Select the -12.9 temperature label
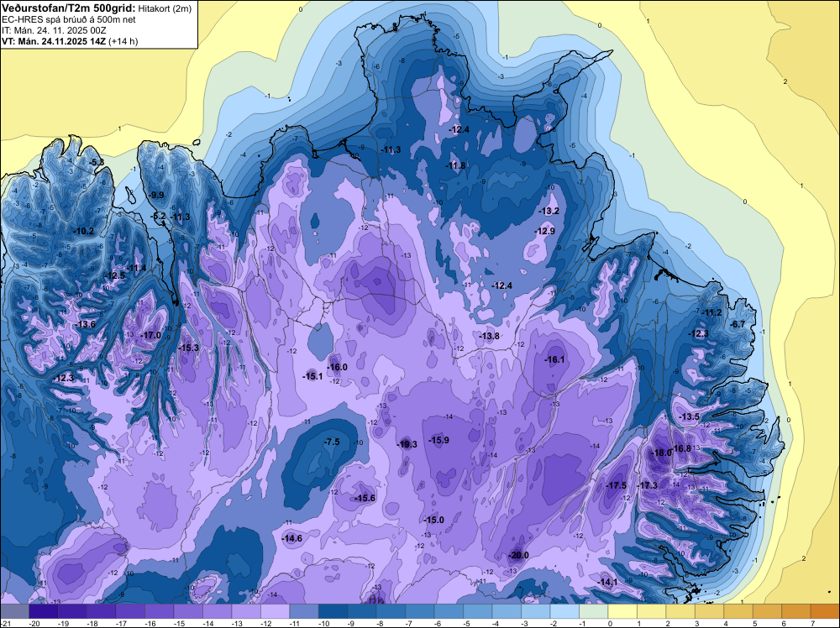The width and height of the screenshot is (840, 628). [545, 231]
